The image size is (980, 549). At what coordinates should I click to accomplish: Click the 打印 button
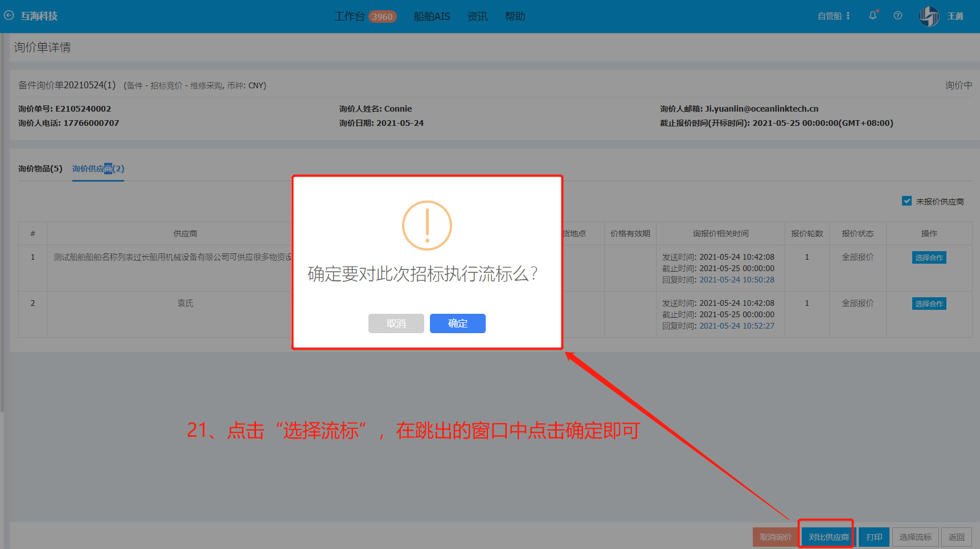[874, 537]
